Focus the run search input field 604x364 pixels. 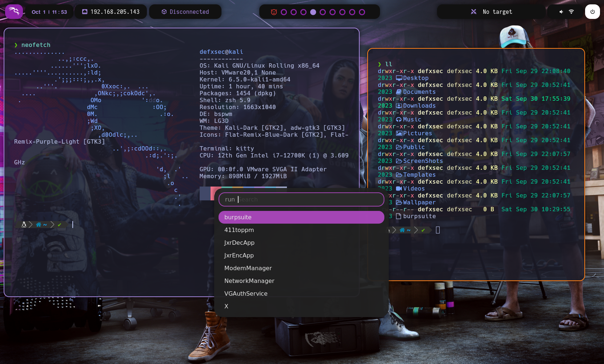(x=301, y=199)
